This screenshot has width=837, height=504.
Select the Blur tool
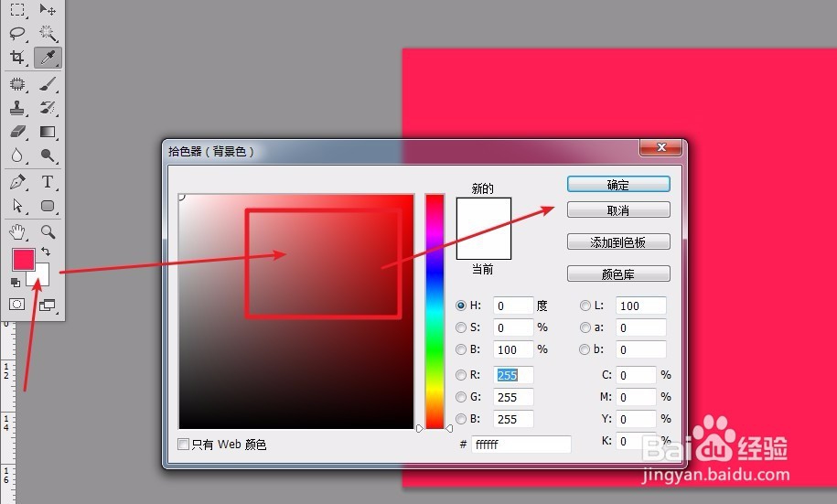pos(17,155)
